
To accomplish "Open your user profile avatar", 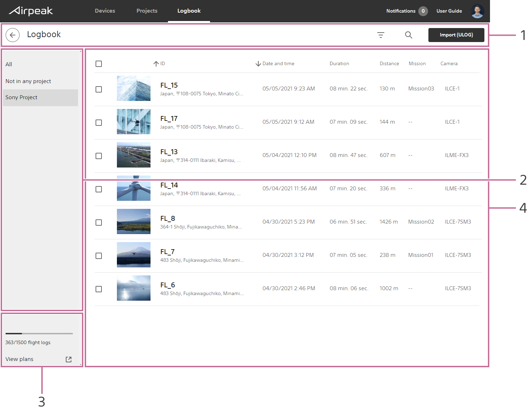I will click(x=477, y=11).
